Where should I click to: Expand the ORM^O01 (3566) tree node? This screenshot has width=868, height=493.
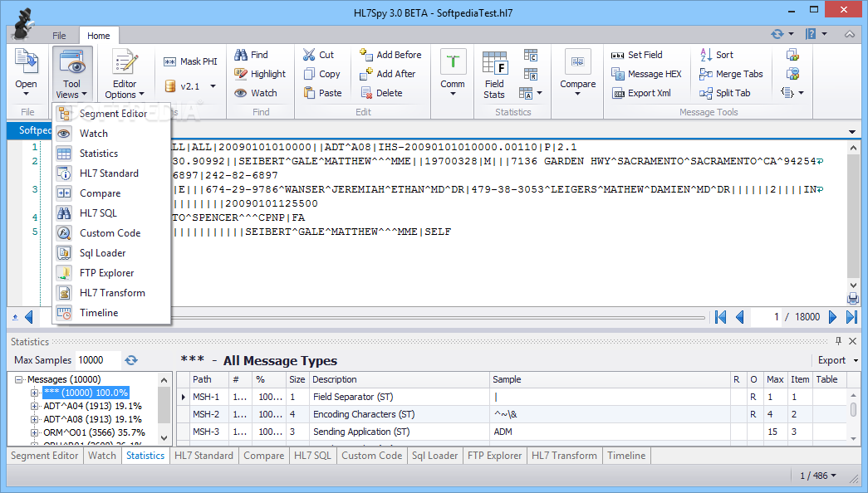coord(34,432)
